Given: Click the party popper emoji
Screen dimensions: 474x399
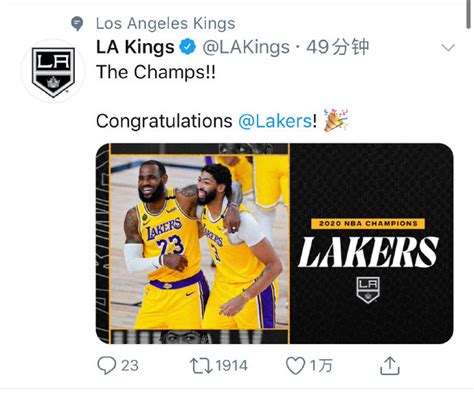Looking at the screenshot, I should click(x=336, y=120).
